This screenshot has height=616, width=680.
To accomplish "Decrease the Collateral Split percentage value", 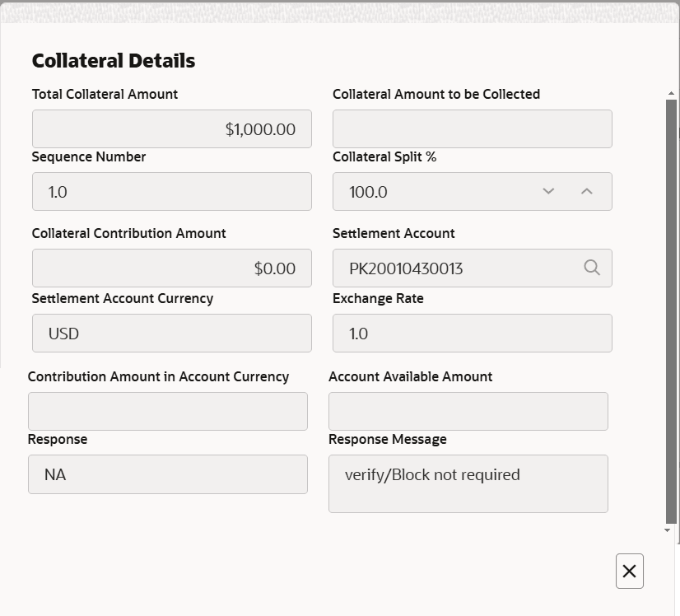I will (548, 191).
